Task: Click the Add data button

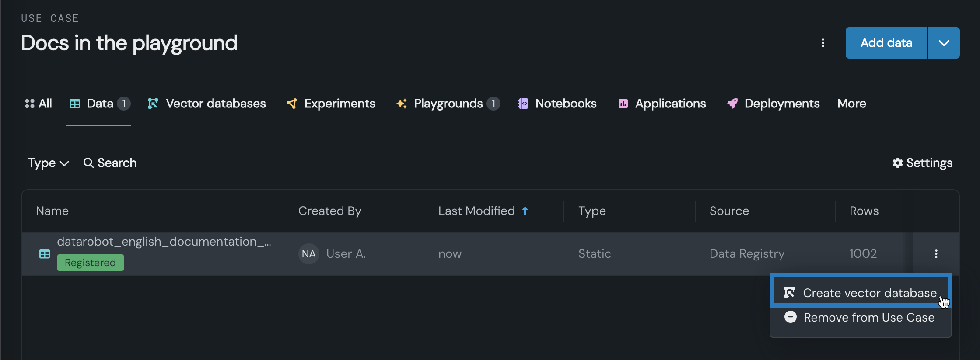Action: click(886, 43)
